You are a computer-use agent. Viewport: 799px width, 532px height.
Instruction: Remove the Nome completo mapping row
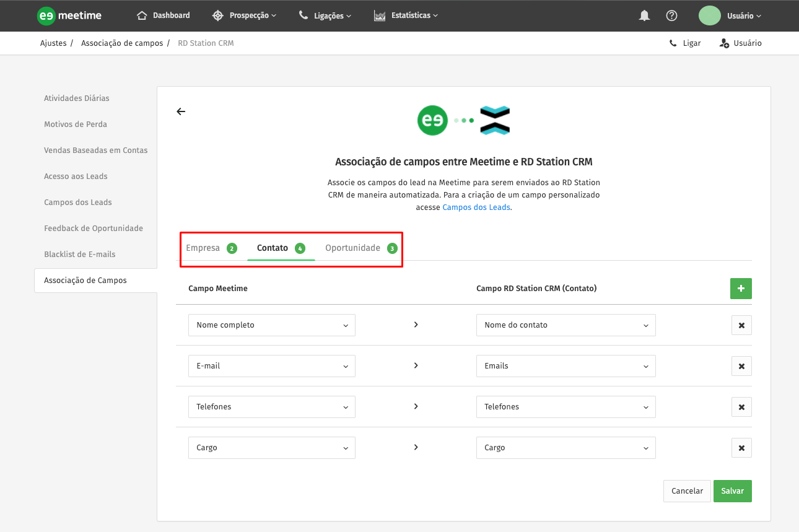coord(741,325)
